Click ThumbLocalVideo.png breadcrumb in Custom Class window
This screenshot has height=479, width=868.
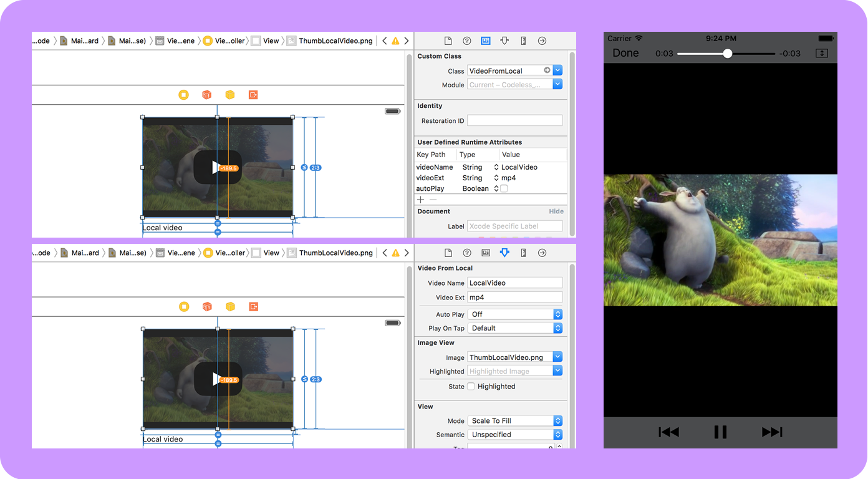click(330, 41)
